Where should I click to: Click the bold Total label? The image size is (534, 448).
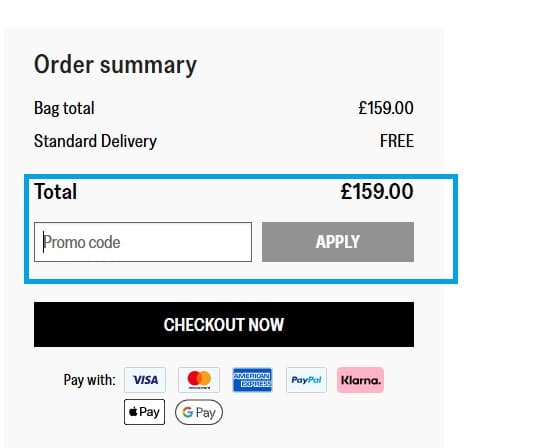click(x=56, y=191)
